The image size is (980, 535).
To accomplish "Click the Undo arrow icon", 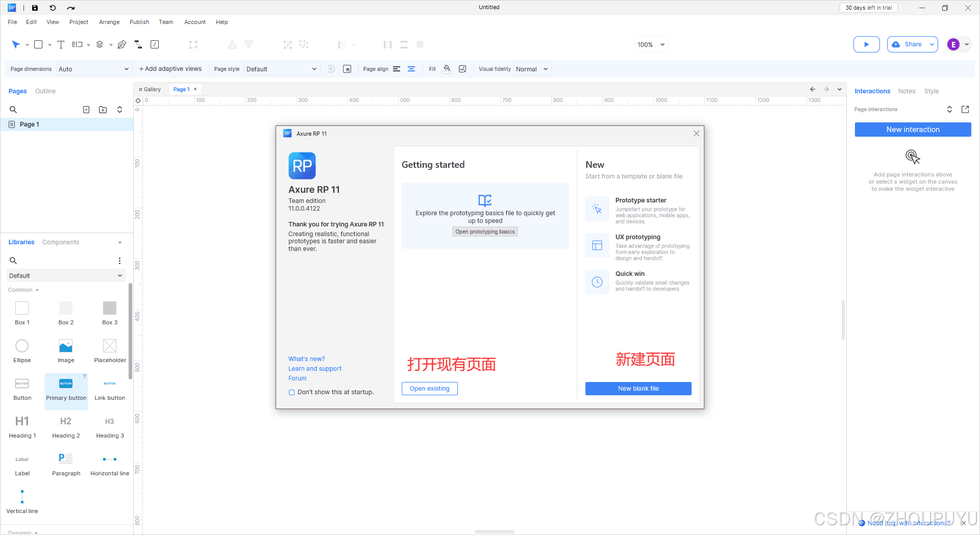I will point(53,8).
